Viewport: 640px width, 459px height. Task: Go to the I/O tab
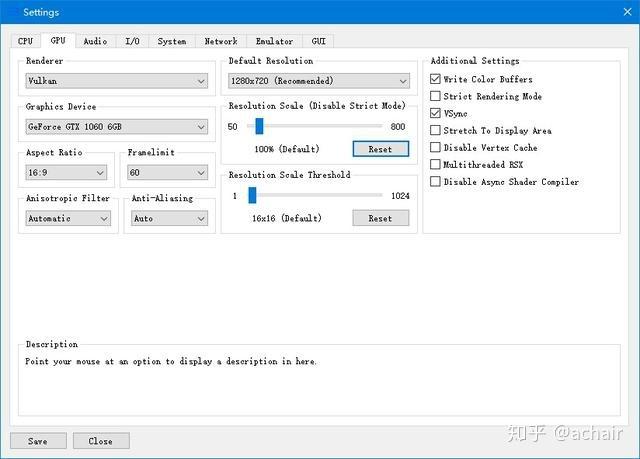(132, 41)
